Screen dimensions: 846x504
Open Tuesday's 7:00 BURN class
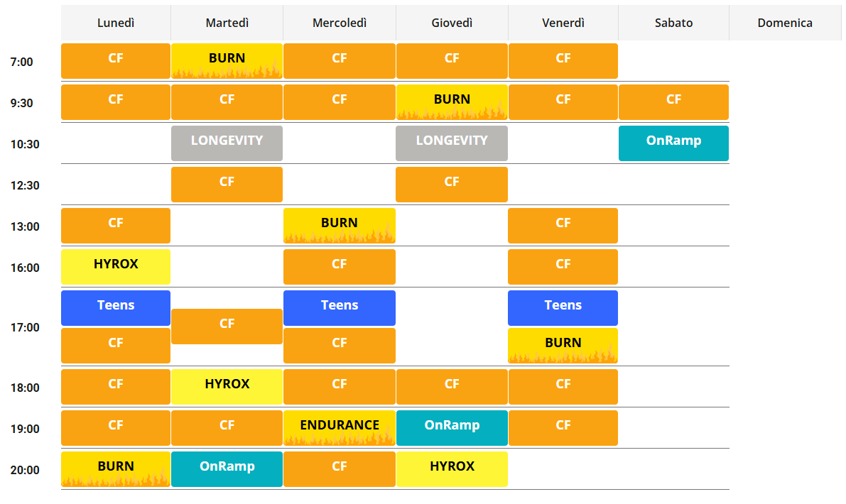pyautogui.click(x=227, y=61)
